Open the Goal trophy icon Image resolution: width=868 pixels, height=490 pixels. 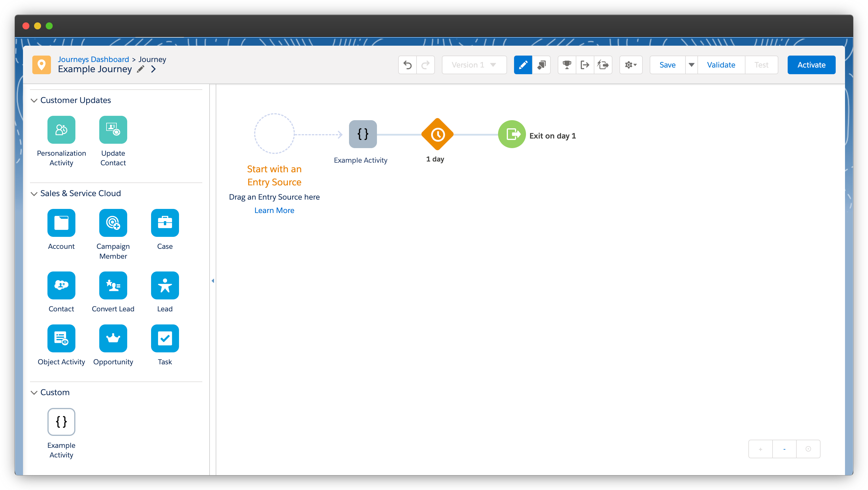coord(567,65)
